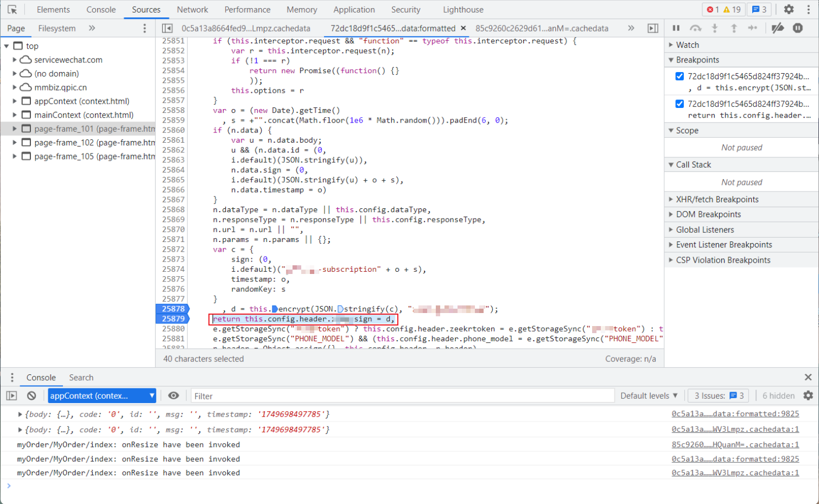Activate the inspect element picker icon
Viewport: 819px width, 504px height.
click(x=12, y=9)
